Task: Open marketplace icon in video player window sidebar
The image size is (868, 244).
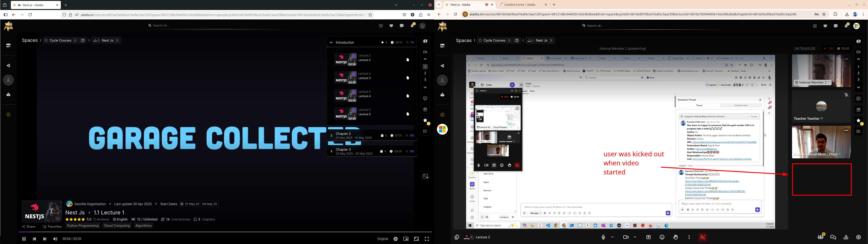Action: click(x=8, y=45)
